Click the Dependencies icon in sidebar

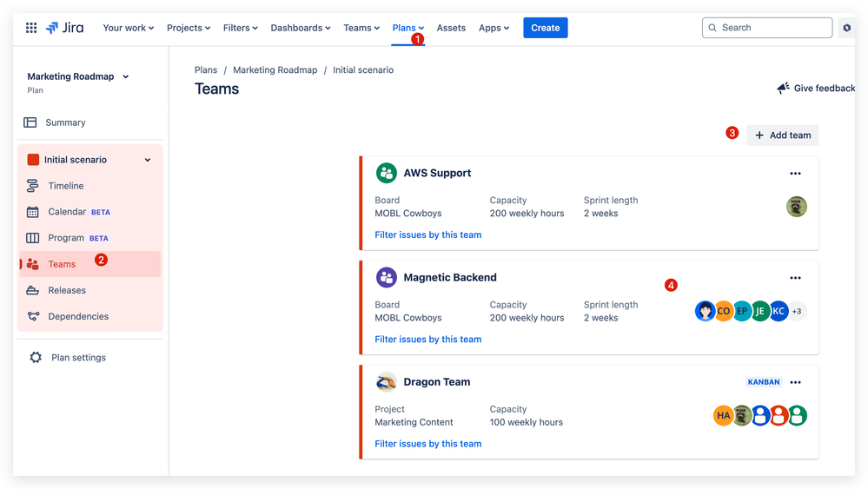tap(33, 316)
